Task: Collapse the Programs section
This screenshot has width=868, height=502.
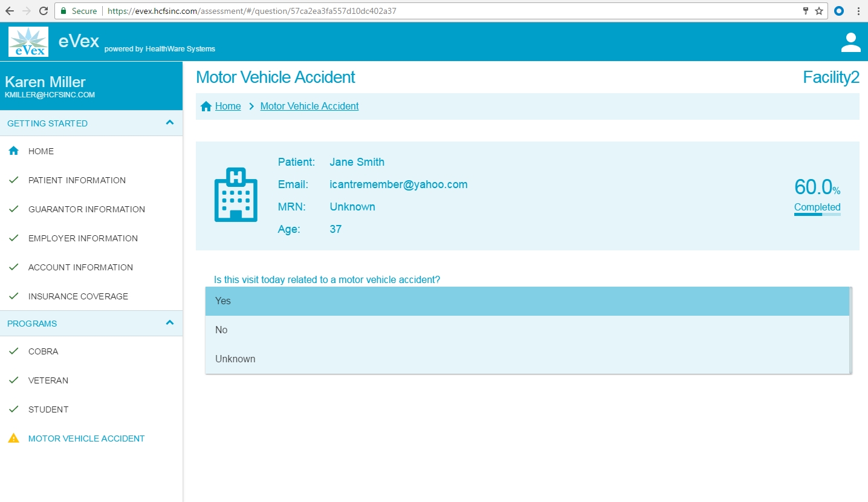Action: (170, 323)
